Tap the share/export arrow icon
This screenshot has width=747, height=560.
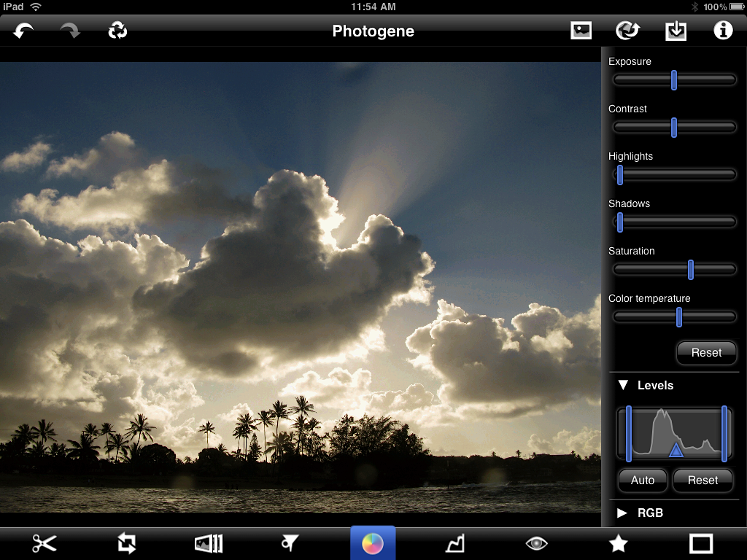pos(627,31)
